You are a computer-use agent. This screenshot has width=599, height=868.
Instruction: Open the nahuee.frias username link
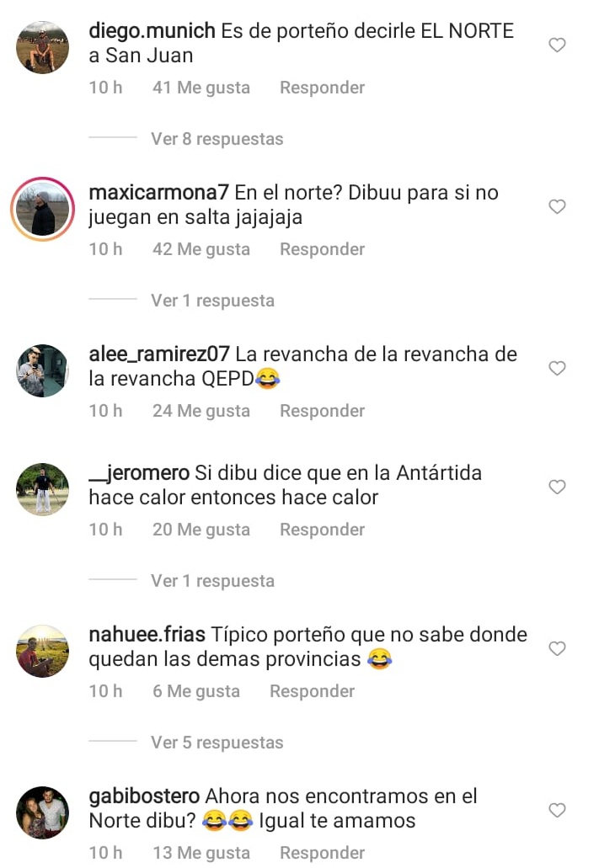(x=147, y=635)
